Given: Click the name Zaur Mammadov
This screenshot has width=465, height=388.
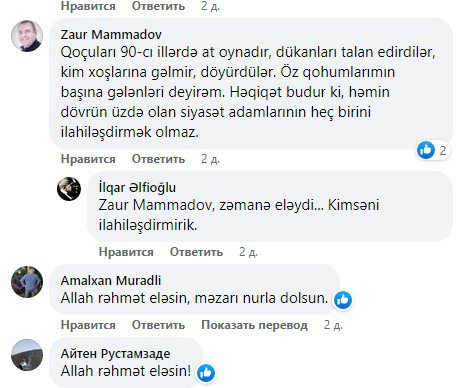Looking at the screenshot, I should 111,34.
